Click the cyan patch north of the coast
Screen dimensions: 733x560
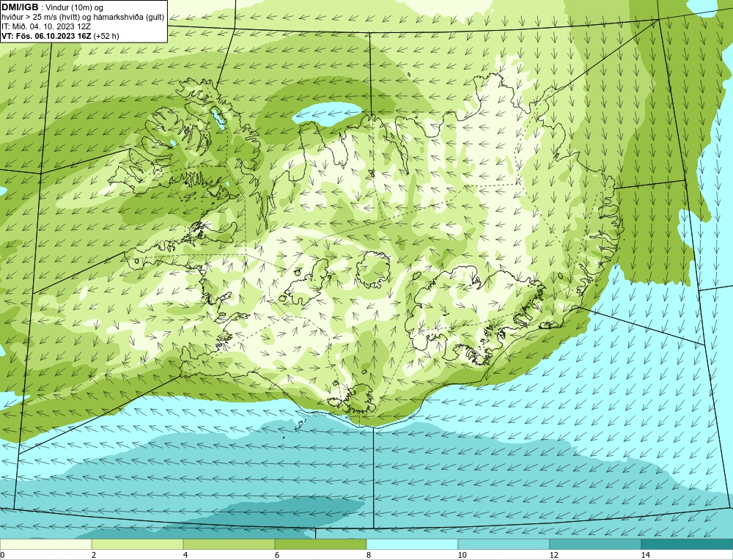(328, 113)
